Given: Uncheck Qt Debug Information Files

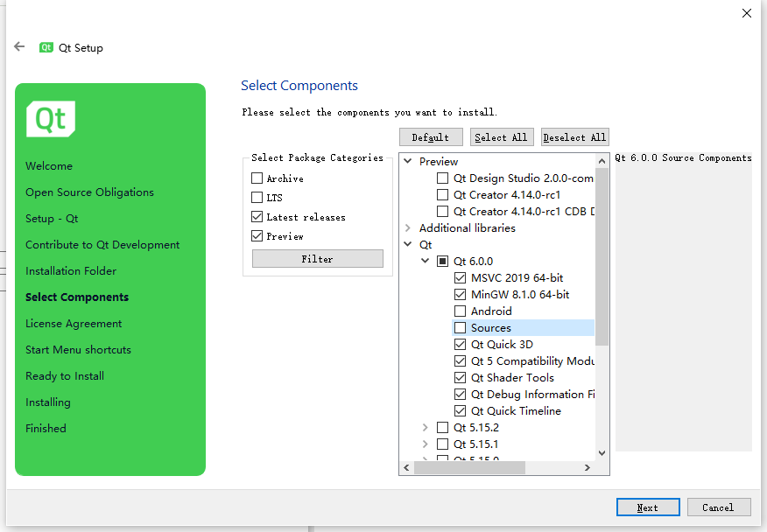Looking at the screenshot, I should point(460,394).
